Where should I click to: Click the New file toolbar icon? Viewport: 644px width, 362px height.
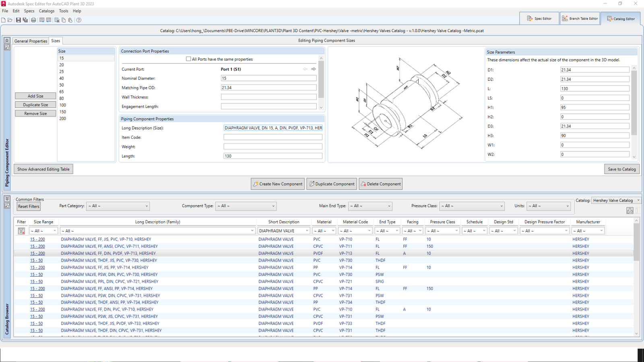click(4, 20)
